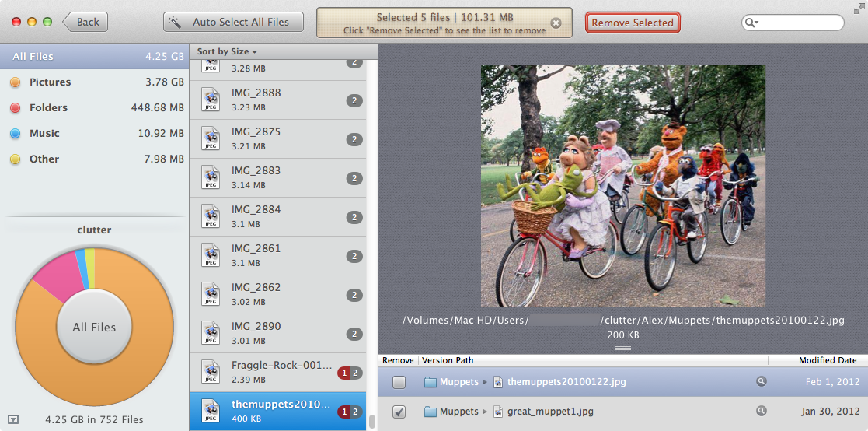
Task: Uncheck the Remove box for great_muppet1.jpg
Action: pyautogui.click(x=399, y=412)
